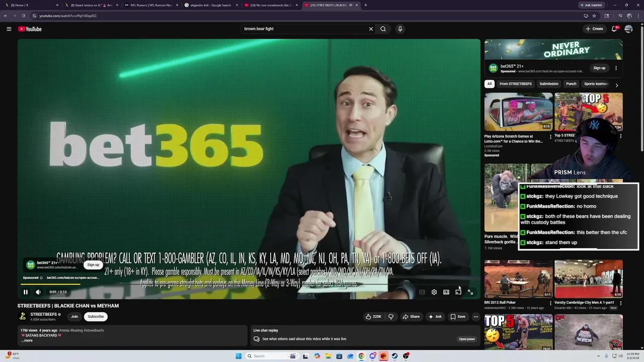Select the All filter chip
Screen dimensions: 644x362
point(490,84)
